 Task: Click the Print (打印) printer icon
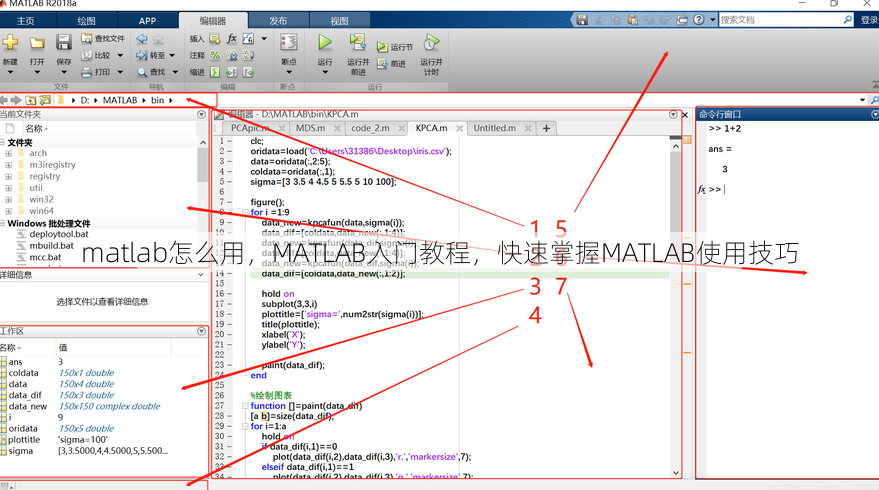pos(86,72)
